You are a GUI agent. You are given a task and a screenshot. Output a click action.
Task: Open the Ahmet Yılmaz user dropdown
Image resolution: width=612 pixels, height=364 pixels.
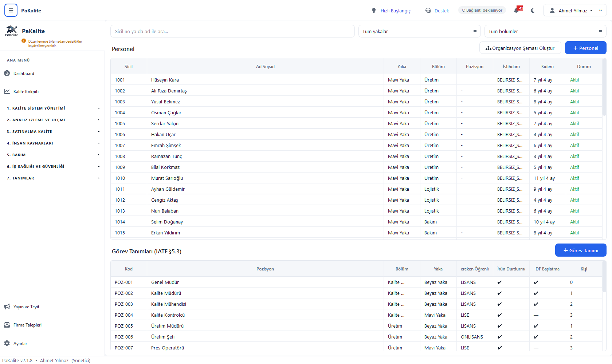tap(575, 11)
